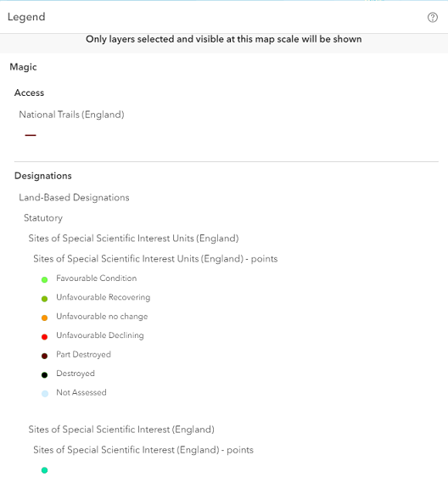This screenshot has width=448, height=489.
Task: Select Land-Based Designations entry
Action: pos(74,198)
